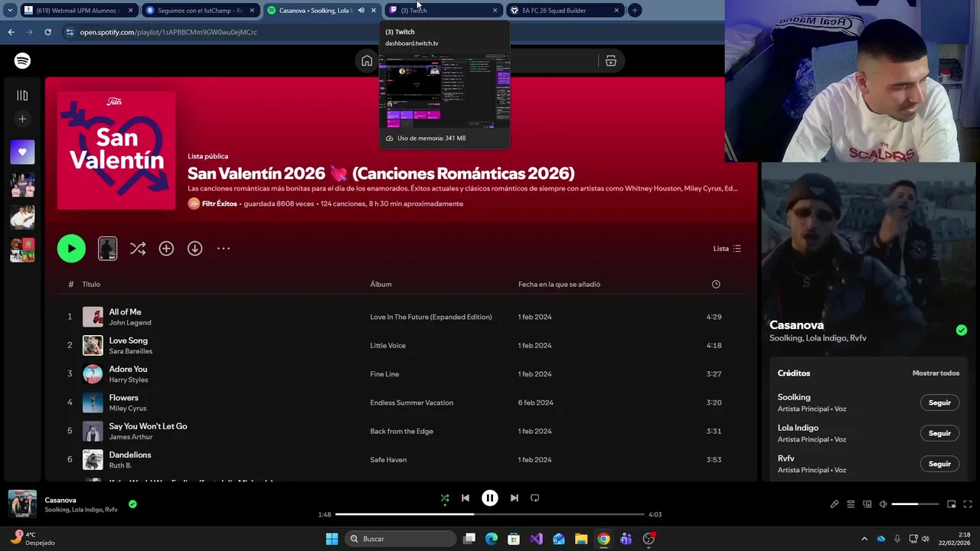Screen dimensions: 980x551
Task: Open album Safe Haven link
Action: pos(388,460)
